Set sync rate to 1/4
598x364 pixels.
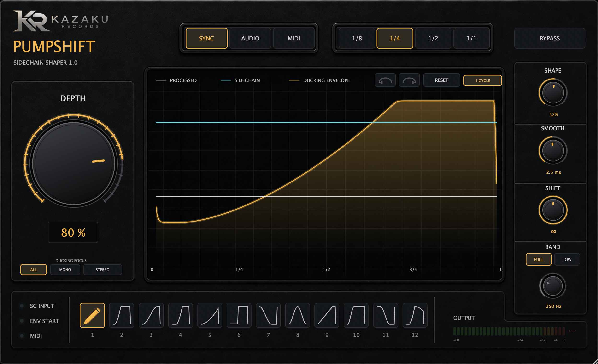coord(395,38)
